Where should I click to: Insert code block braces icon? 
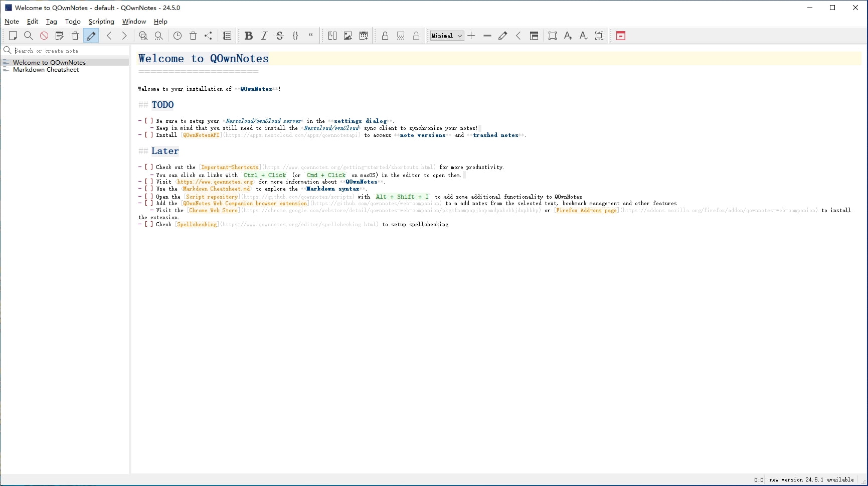(295, 36)
